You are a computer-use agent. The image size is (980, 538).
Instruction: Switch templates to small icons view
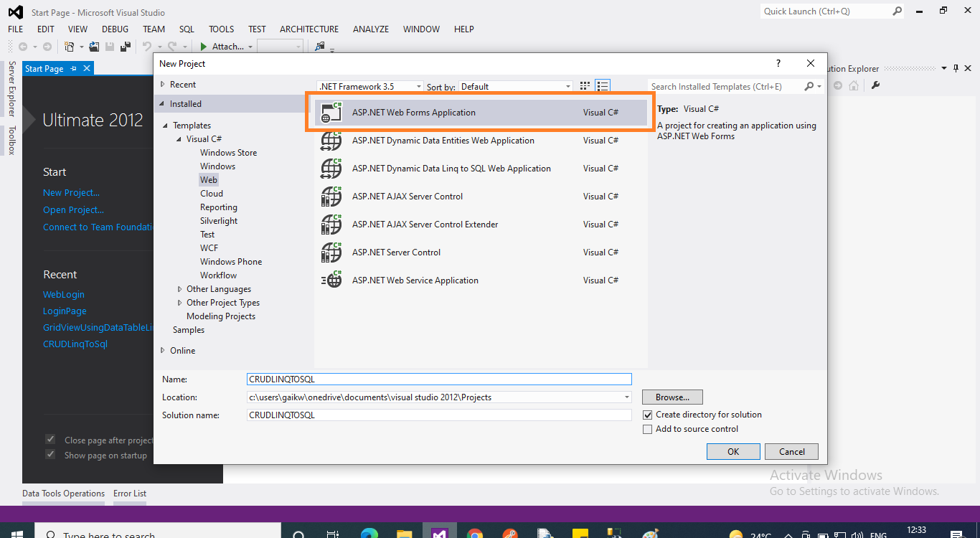pos(585,86)
